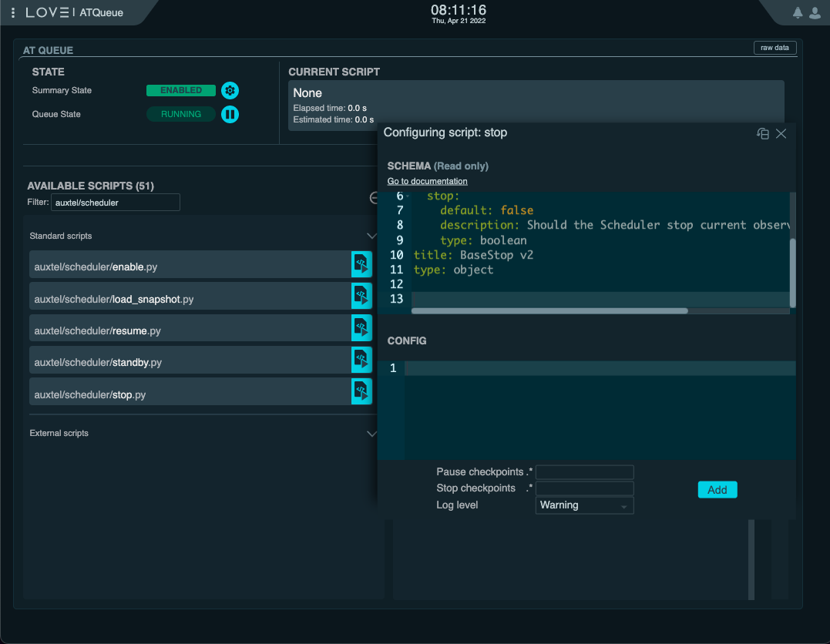Toggle the ENABLED summary state badge
Viewport: 830px width, 644px height.
pos(180,90)
